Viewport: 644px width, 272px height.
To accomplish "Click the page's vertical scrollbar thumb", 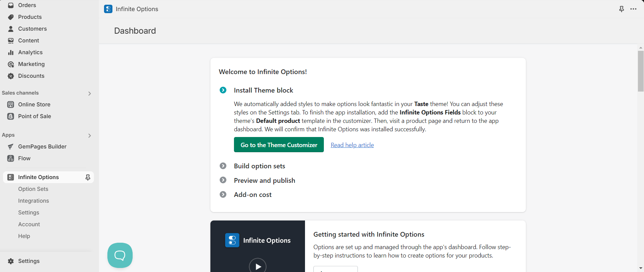I will (x=641, y=71).
